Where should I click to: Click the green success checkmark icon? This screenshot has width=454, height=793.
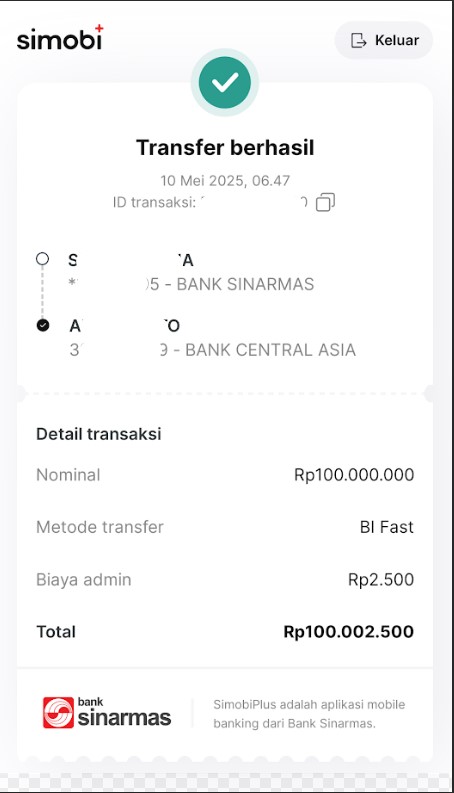tap(225, 82)
